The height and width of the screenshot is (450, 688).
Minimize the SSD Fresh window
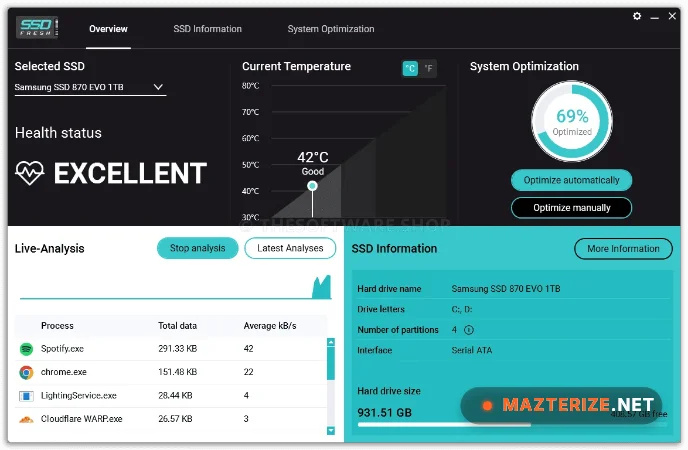655,18
